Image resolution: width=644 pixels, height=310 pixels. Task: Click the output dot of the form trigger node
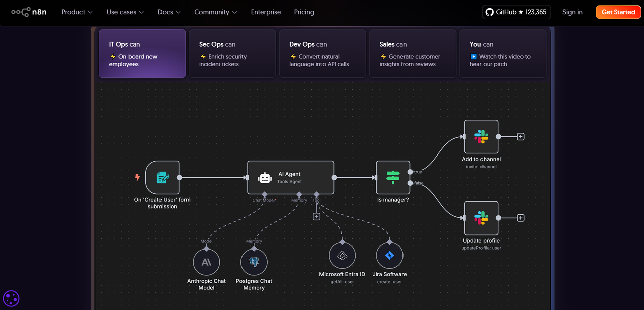(x=179, y=177)
